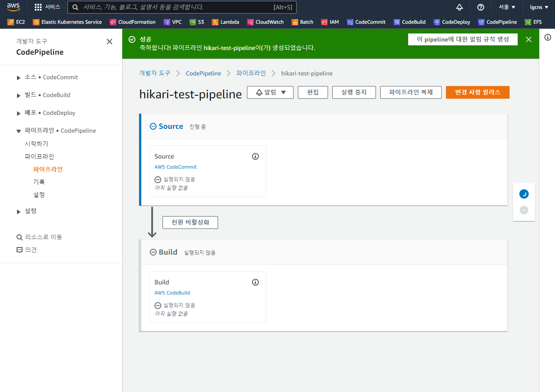Viewport: 555px width, 392px height.
Task: Dismiss the green success banner
Action: (529, 39)
